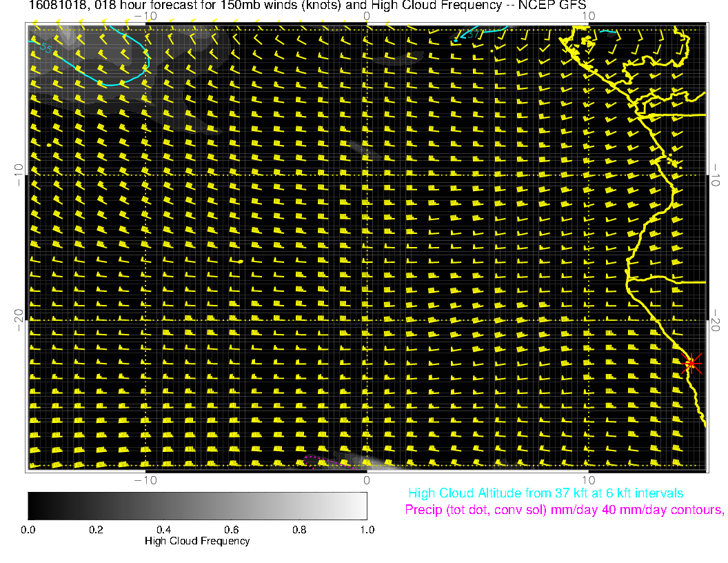Click the 0.6 tick label under the colorbar
Image resolution: width=728 pixels, height=563 pixels.
(x=231, y=529)
